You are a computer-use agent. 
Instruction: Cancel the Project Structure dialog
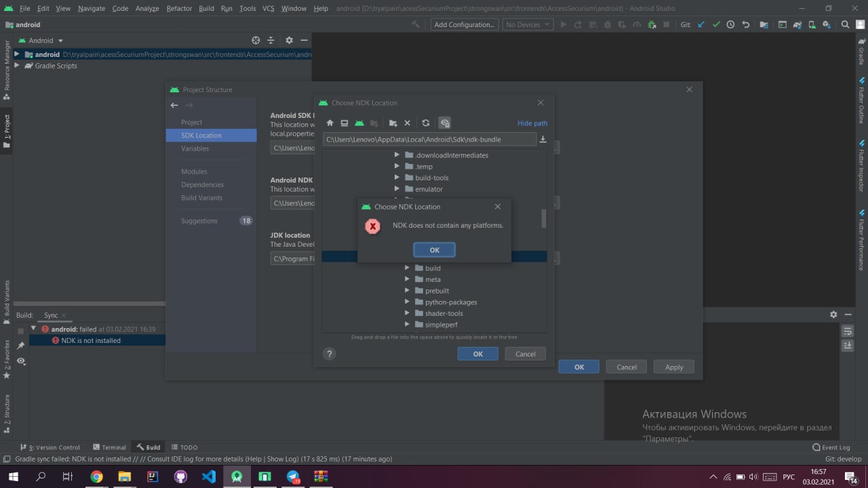(627, 367)
